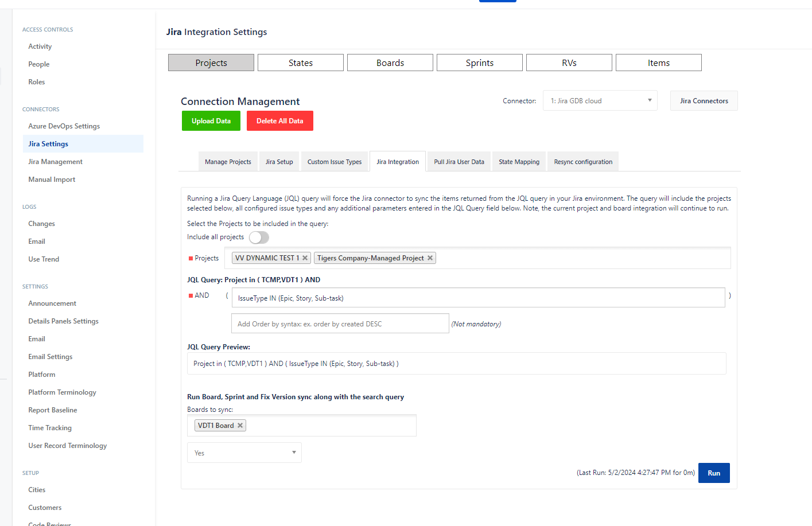Viewport: 812px width, 526px height.
Task: Open Resync configuration tab
Action: coord(583,162)
